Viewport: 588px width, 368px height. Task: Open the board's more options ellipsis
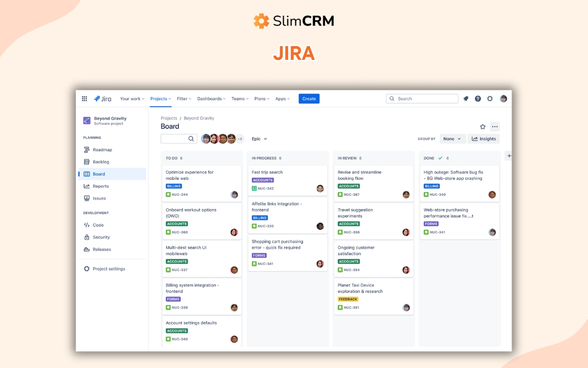(495, 127)
